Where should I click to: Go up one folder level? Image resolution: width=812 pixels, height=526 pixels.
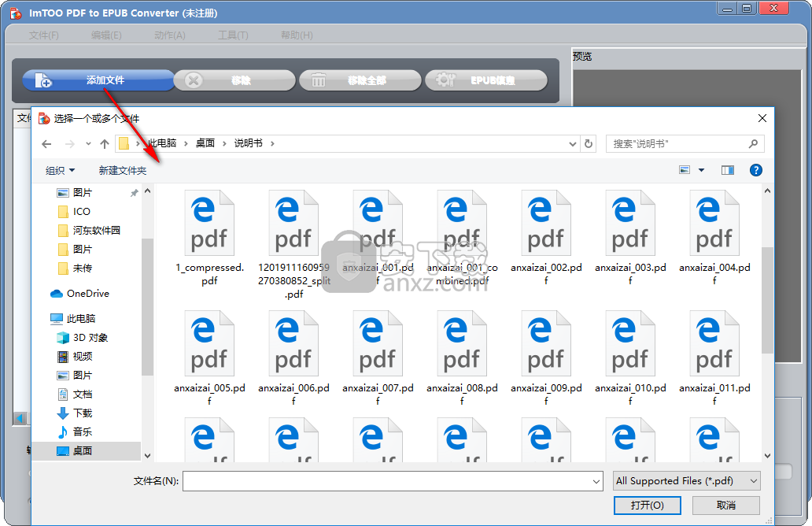105,143
